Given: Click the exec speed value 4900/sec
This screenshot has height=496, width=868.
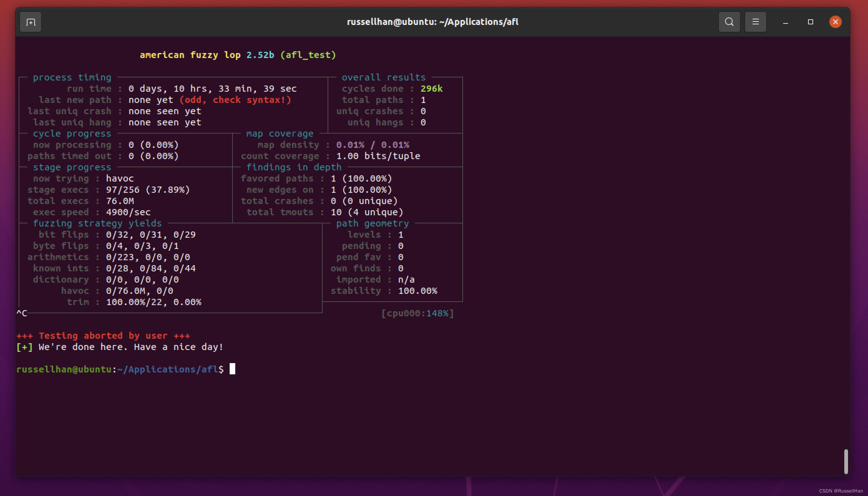Looking at the screenshot, I should click(128, 212).
